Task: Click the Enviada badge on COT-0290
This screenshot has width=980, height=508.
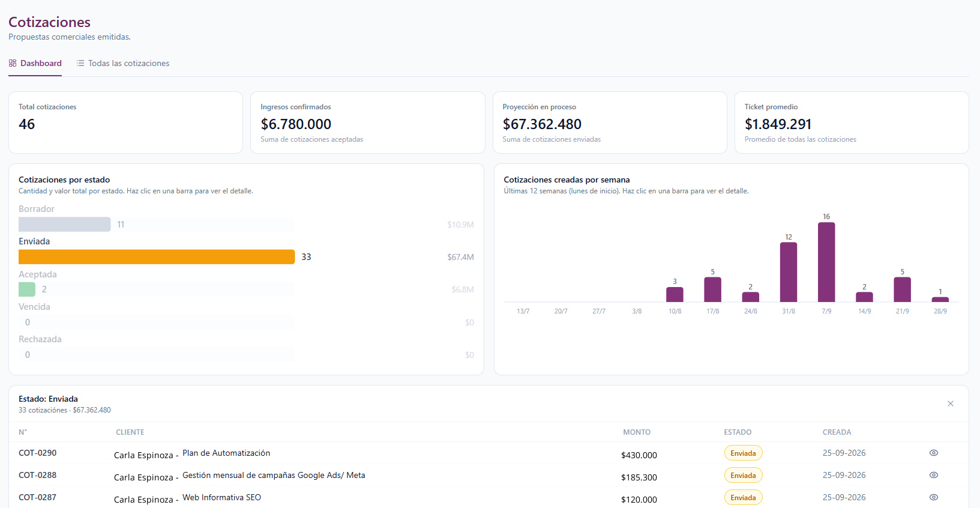Action: [x=743, y=453]
